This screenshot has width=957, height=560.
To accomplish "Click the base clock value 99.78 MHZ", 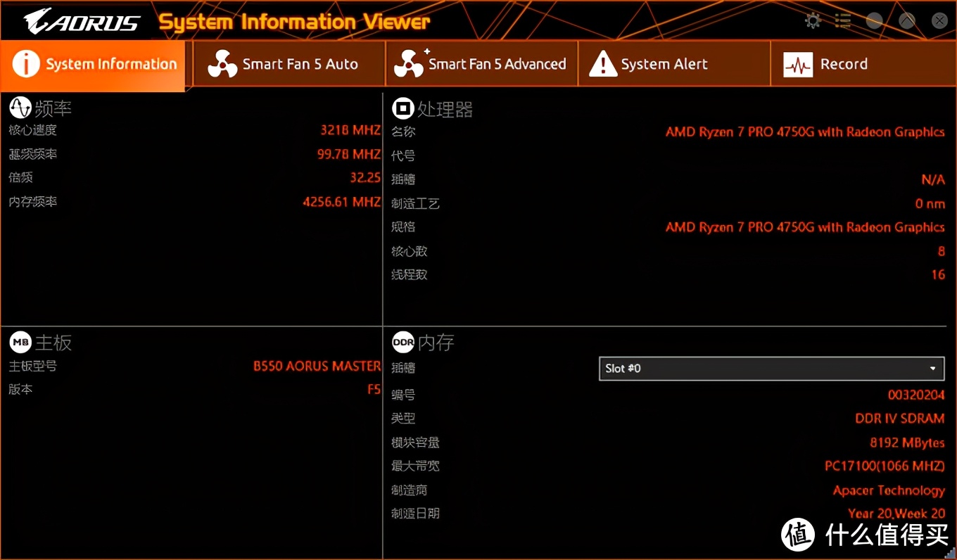I will point(349,154).
